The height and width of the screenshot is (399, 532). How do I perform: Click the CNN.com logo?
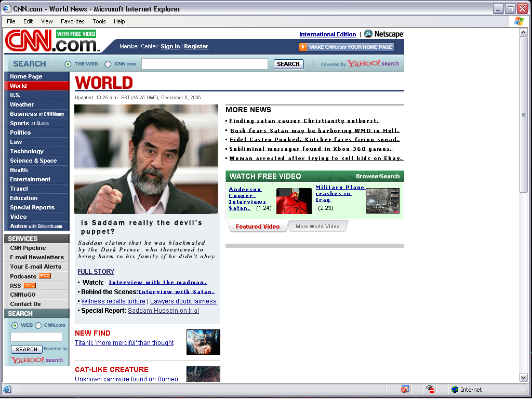point(52,41)
